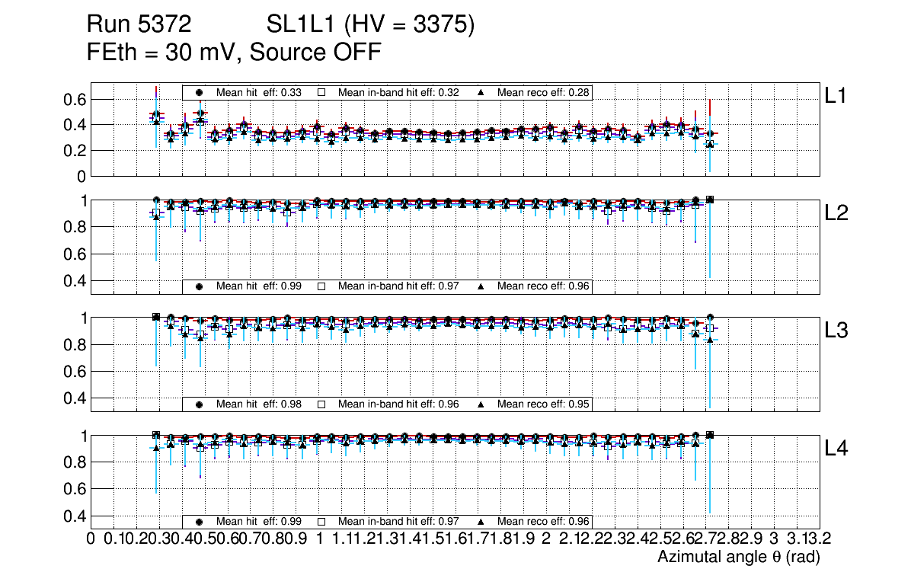Select the L3 panel label
Viewport: 911px width, 588px height.
(x=838, y=331)
